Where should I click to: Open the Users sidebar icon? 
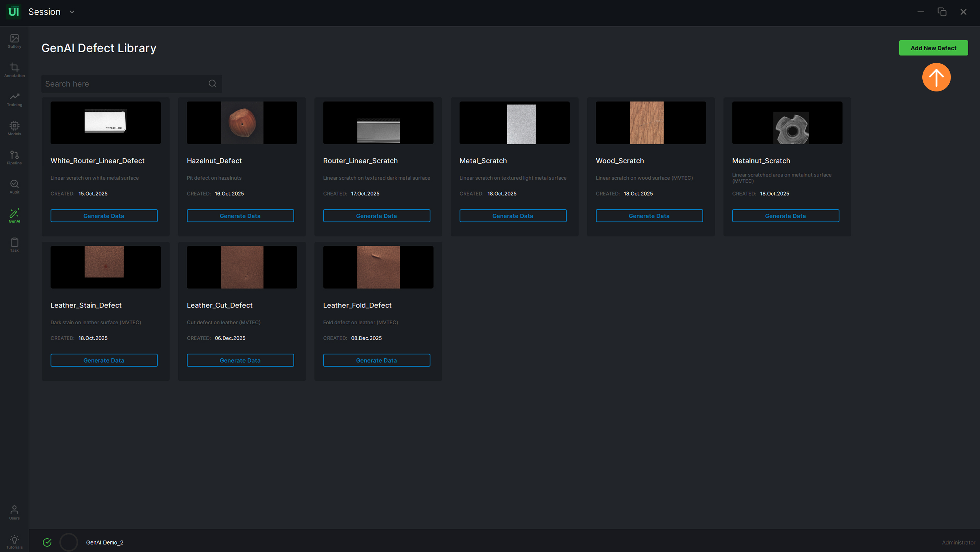click(15, 512)
